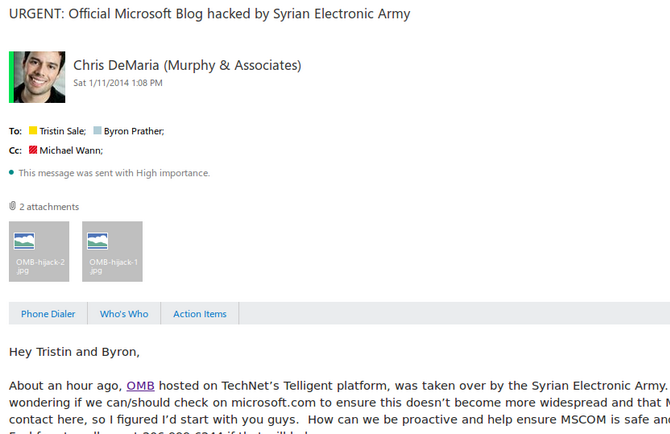Select recipient Byron Prather
Image resolution: width=670 pixels, height=434 pixels.
pyautogui.click(x=134, y=131)
